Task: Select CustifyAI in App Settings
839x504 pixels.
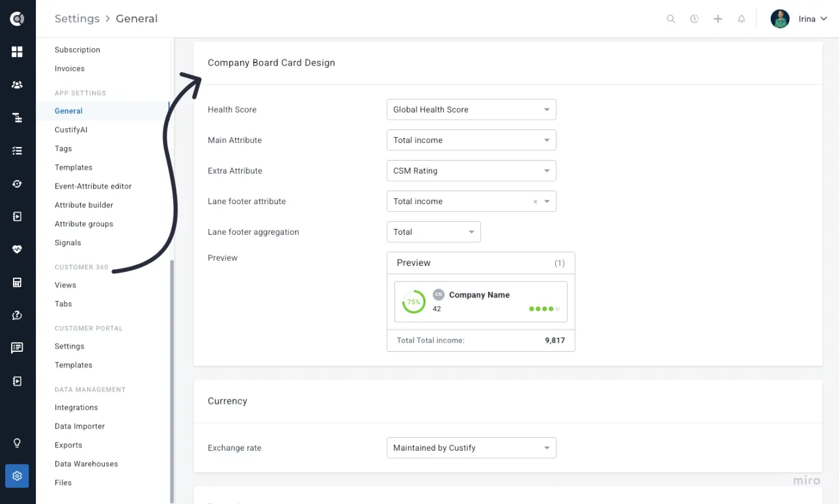Action: (x=71, y=130)
